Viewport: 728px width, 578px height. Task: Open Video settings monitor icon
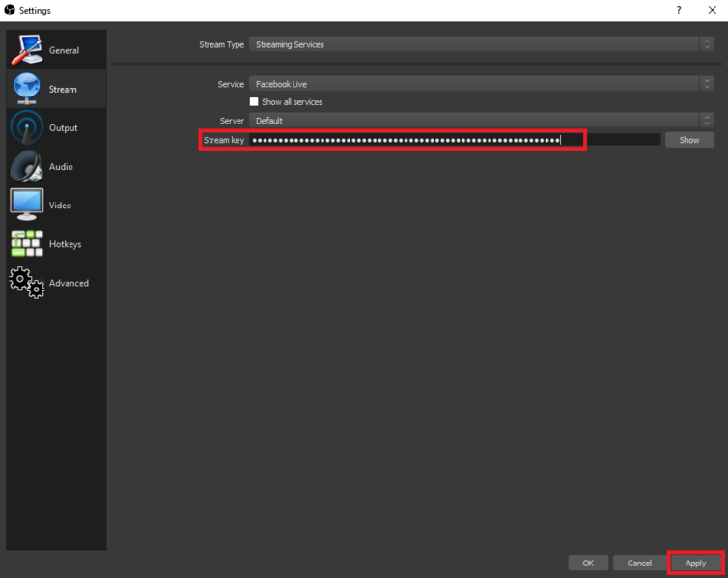point(27,205)
